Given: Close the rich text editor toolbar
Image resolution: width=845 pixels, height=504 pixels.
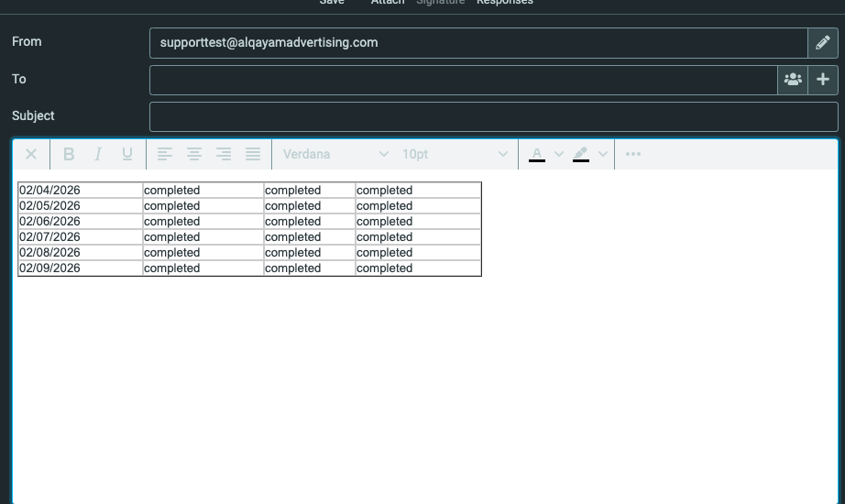Looking at the screenshot, I should [31, 154].
